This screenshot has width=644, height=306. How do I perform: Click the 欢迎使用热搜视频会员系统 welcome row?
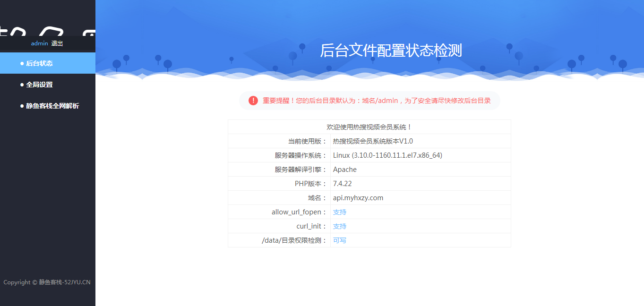tap(369, 127)
